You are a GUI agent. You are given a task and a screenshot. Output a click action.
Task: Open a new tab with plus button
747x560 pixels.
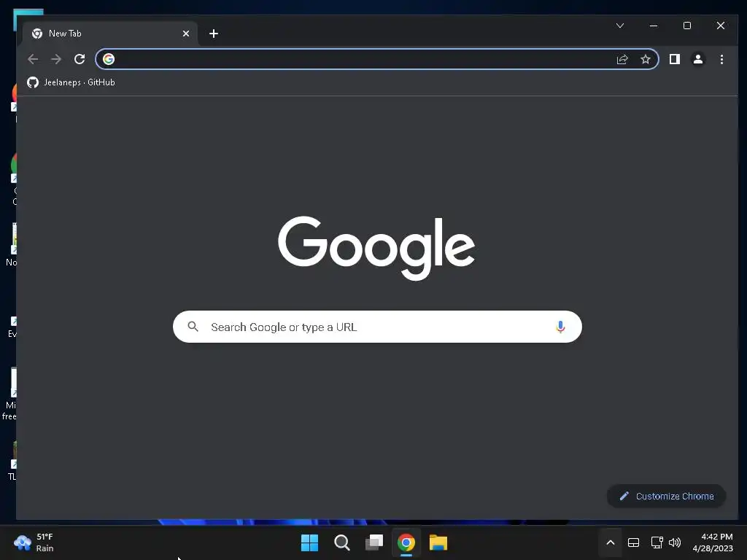[214, 34]
